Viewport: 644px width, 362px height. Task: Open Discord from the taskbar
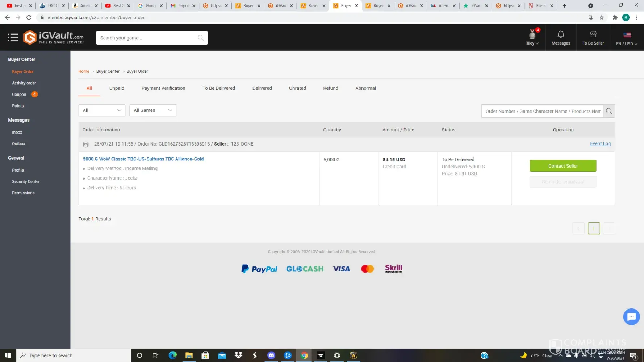[271, 355]
